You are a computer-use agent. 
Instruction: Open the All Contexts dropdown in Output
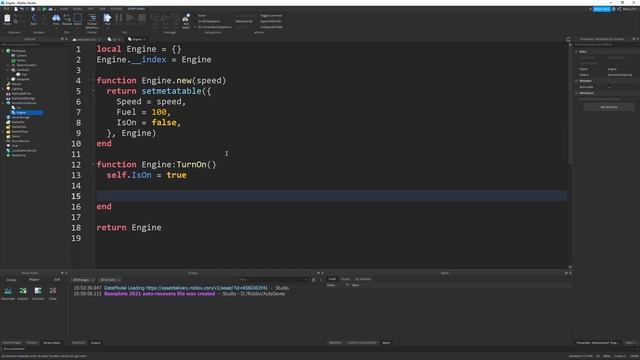coord(110,280)
